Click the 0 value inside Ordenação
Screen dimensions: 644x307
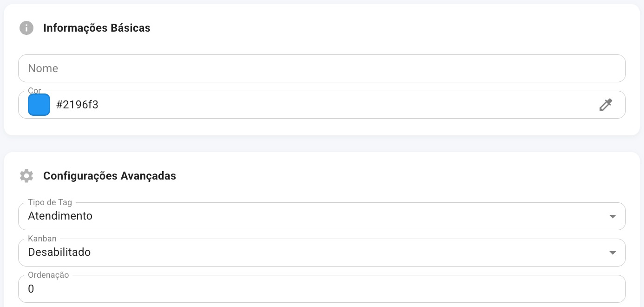[31, 289]
